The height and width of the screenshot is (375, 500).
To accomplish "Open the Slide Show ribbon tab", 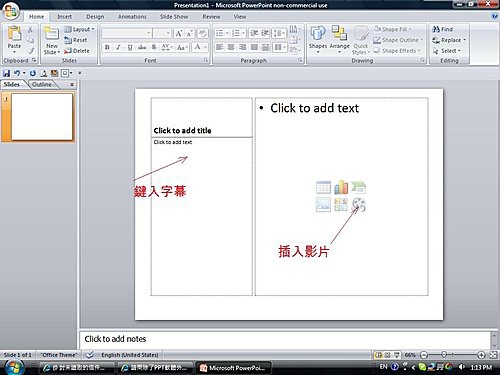I will (174, 17).
